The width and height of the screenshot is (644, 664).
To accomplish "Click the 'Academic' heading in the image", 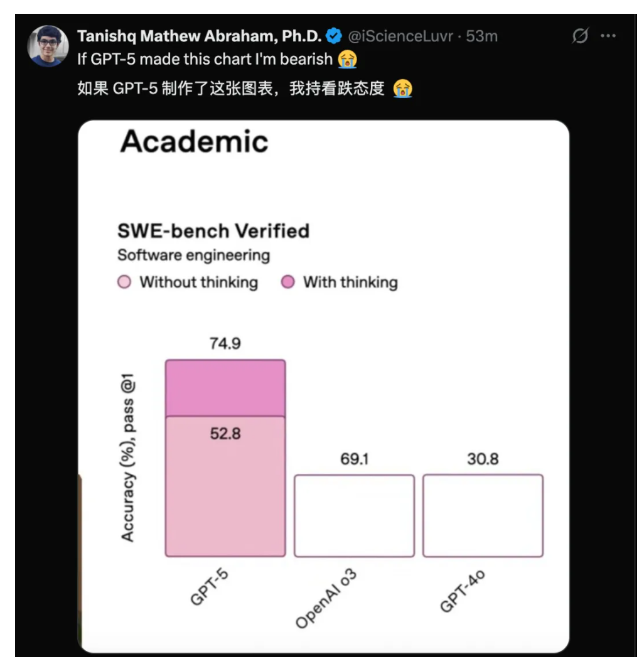I will click(194, 141).
